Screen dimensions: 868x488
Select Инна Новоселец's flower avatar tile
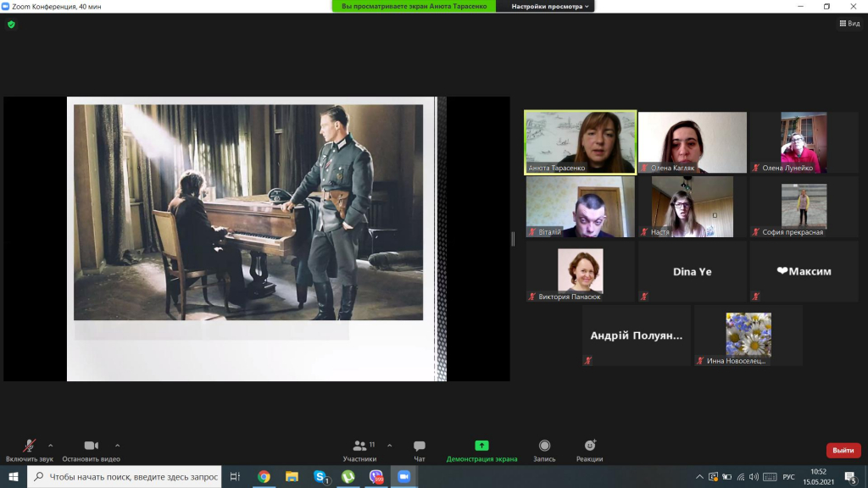point(748,335)
